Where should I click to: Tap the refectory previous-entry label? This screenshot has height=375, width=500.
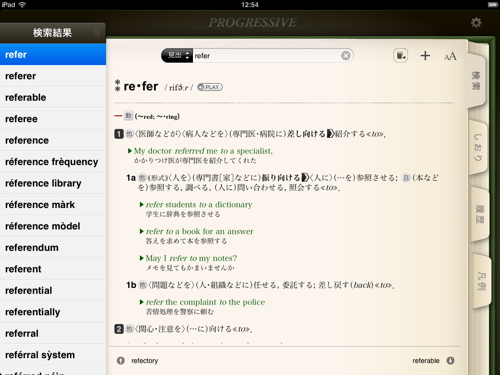145,361
